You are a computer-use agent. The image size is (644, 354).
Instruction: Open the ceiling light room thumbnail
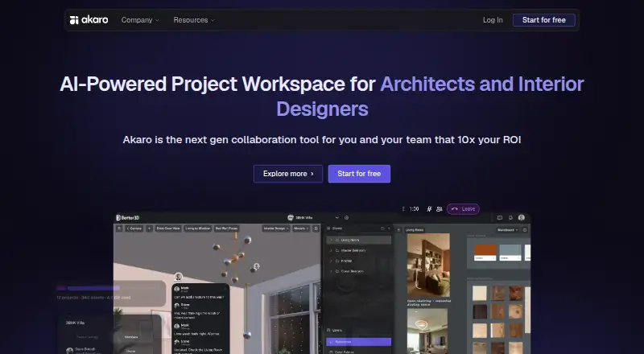click(x=427, y=331)
